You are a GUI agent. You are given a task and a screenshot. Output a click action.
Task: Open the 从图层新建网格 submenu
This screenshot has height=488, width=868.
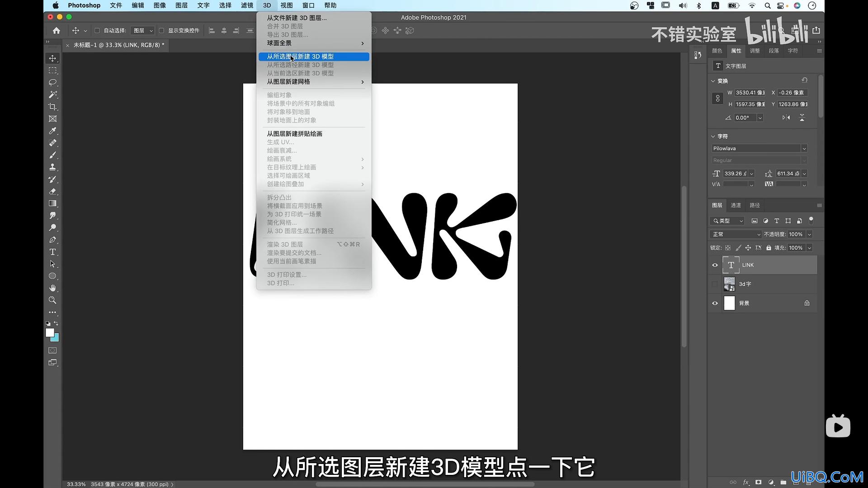[314, 82]
